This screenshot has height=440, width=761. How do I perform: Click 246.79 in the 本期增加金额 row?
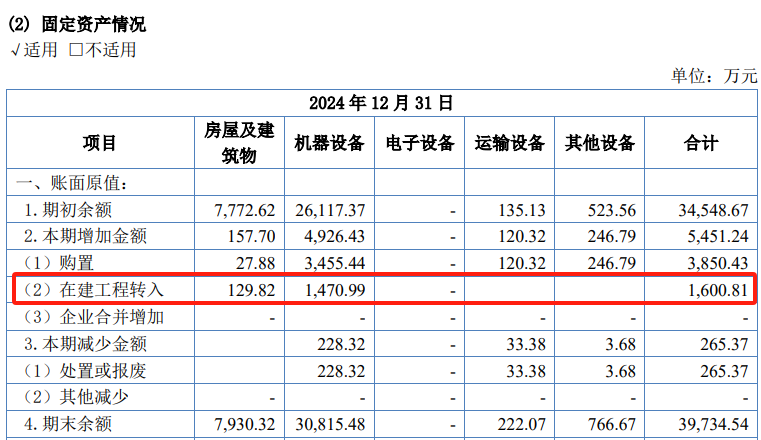(x=612, y=237)
